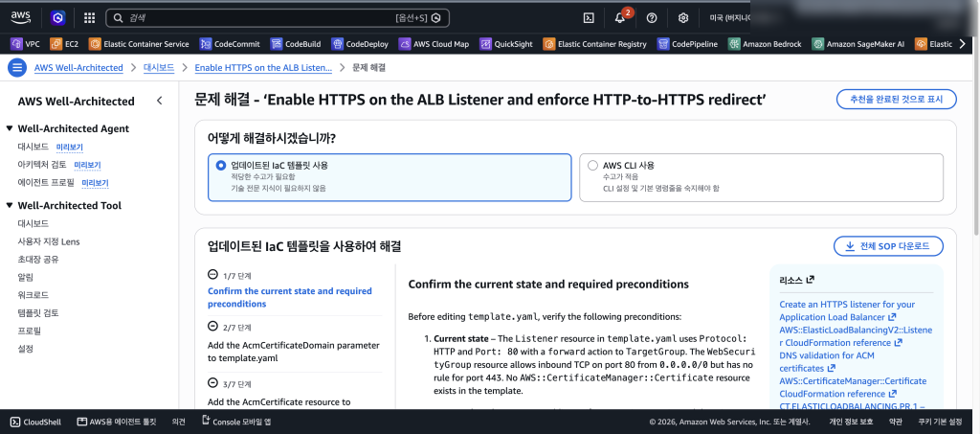Viewport: 980px width, 434px height.
Task: Open Elastic Container Registry shortcut
Action: click(595, 44)
